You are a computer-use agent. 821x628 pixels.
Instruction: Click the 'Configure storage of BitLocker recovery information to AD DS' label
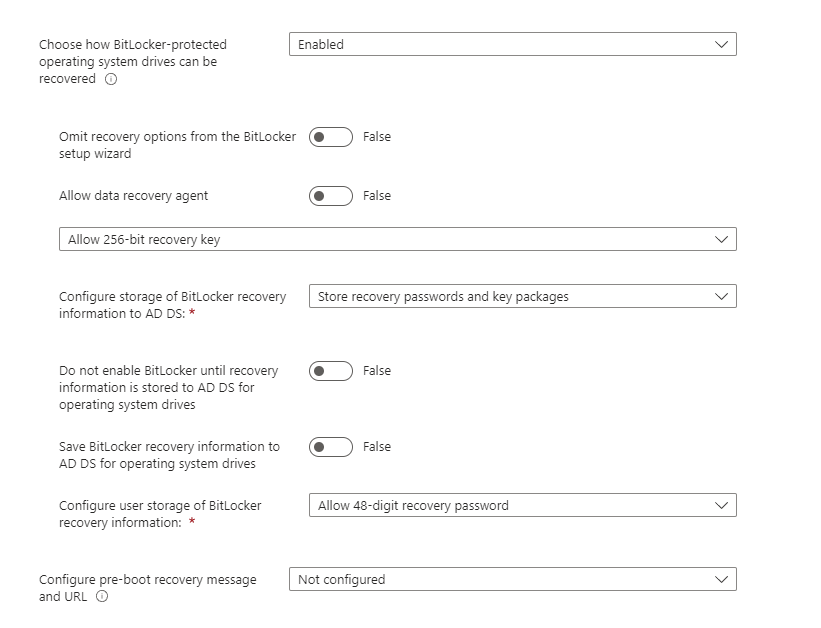click(173, 305)
